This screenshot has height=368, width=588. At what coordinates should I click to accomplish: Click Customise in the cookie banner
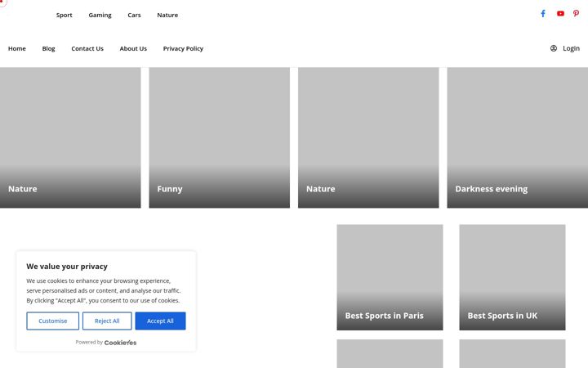[x=53, y=321]
